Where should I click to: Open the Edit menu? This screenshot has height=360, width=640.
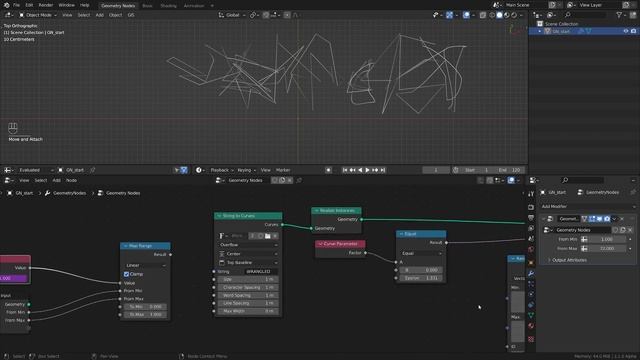point(29,5)
